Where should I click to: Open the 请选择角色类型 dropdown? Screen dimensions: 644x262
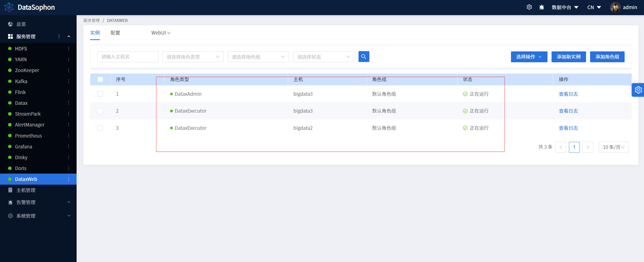click(x=193, y=57)
